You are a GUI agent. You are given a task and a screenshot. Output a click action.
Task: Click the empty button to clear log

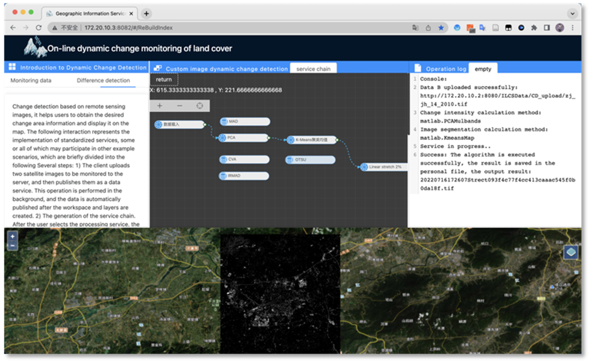482,69
